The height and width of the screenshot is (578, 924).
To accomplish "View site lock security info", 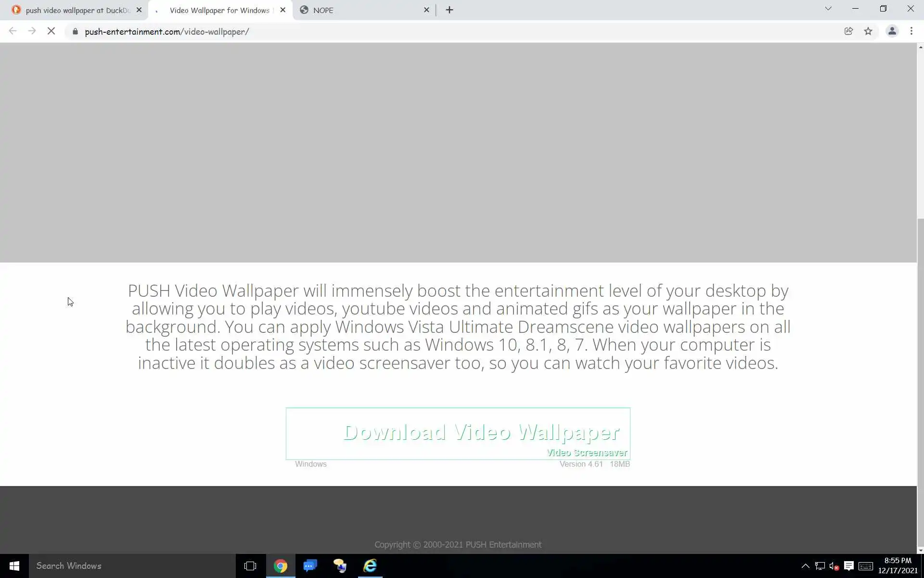I will (75, 31).
